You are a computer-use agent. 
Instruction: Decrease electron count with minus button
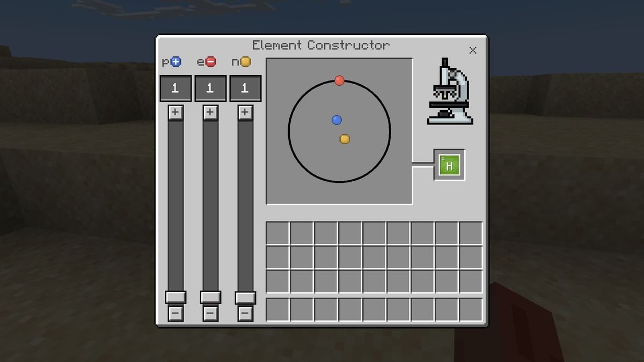tap(210, 313)
